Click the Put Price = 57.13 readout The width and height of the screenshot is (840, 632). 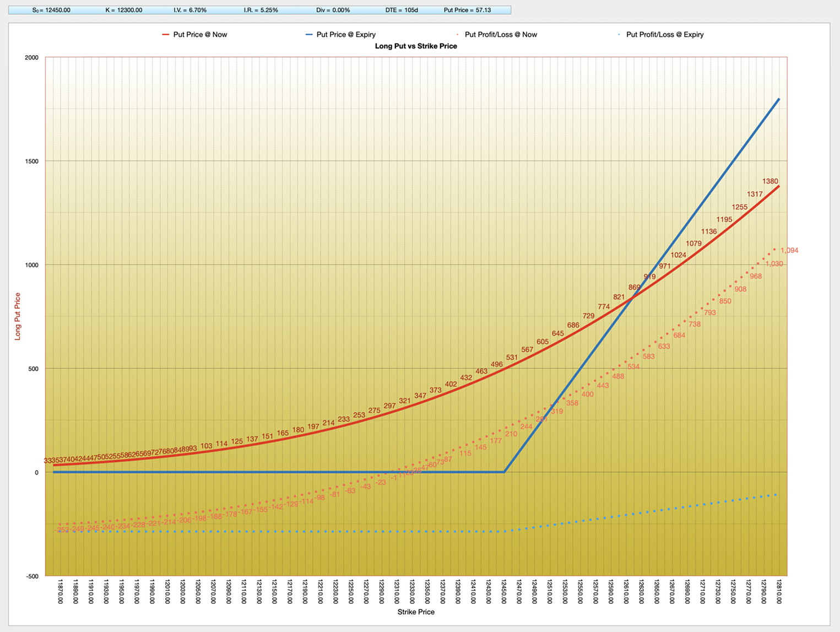tap(467, 9)
